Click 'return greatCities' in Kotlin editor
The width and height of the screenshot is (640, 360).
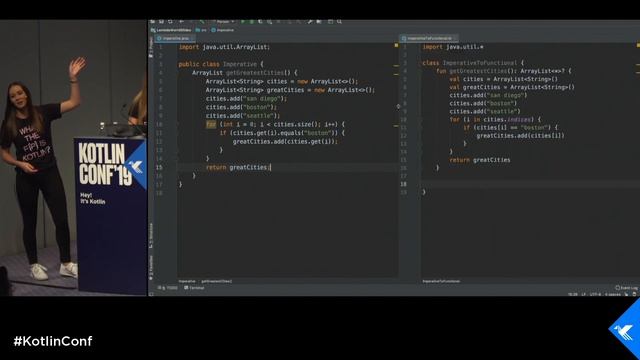(x=480, y=160)
